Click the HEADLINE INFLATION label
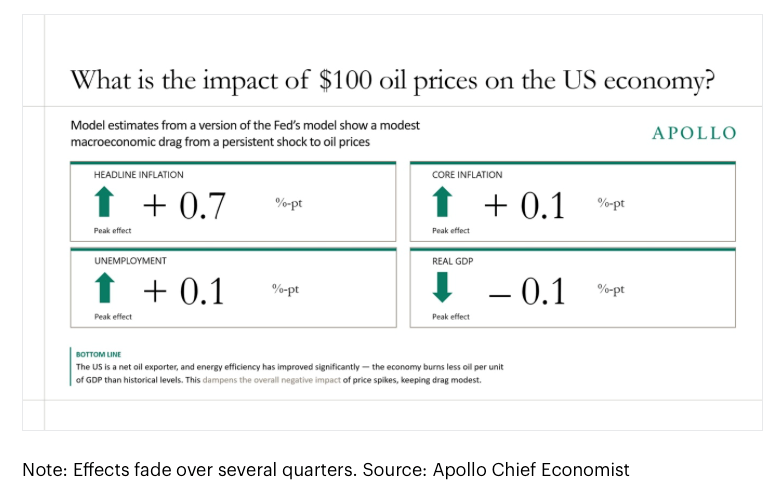 click(138, 175)
